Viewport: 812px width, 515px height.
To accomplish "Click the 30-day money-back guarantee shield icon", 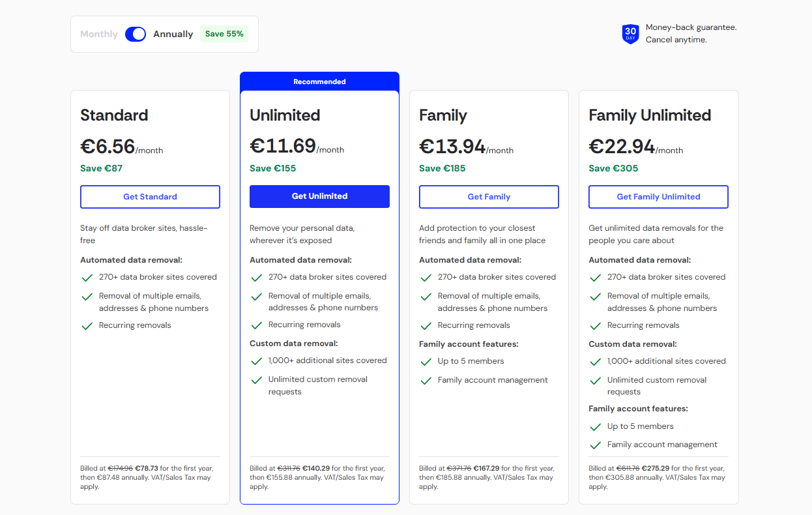I will [630, 34].
